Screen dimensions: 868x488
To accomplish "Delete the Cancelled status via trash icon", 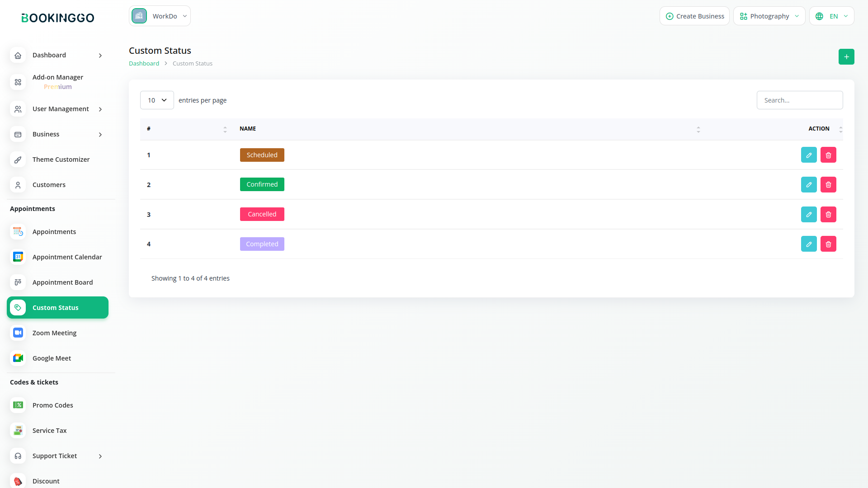I will pos(828,215).
